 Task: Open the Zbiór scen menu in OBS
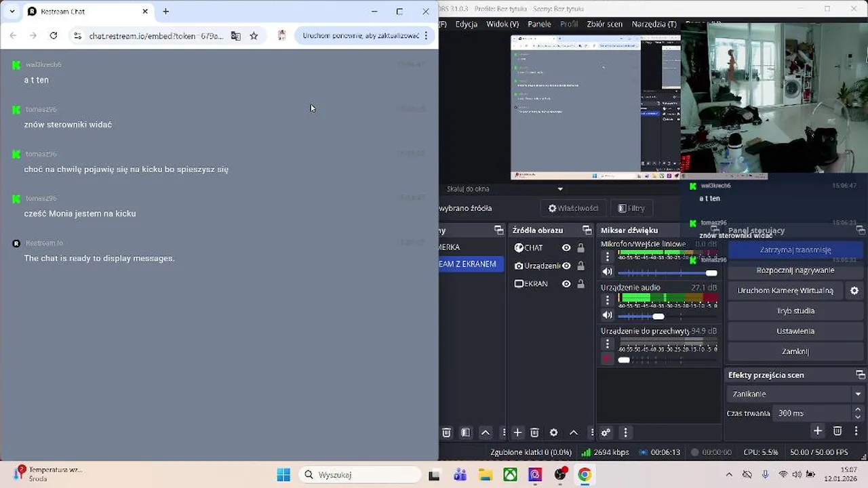tap(604, 24)
